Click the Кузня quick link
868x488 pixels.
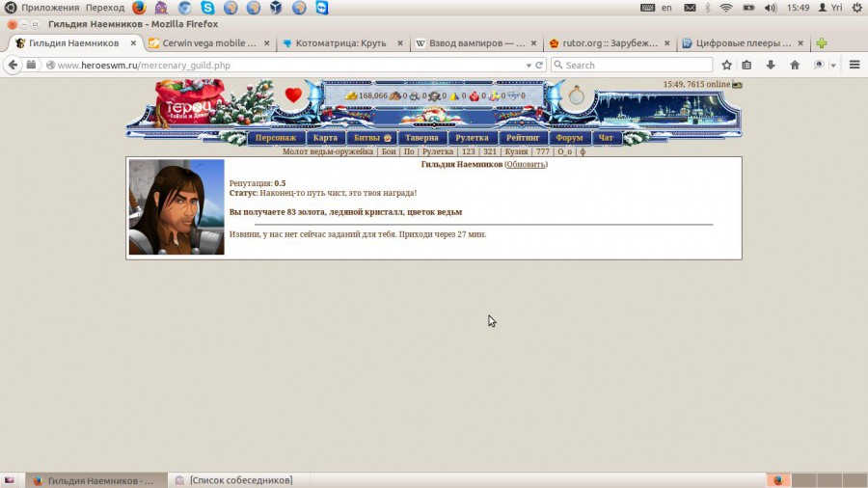[516, 151]
